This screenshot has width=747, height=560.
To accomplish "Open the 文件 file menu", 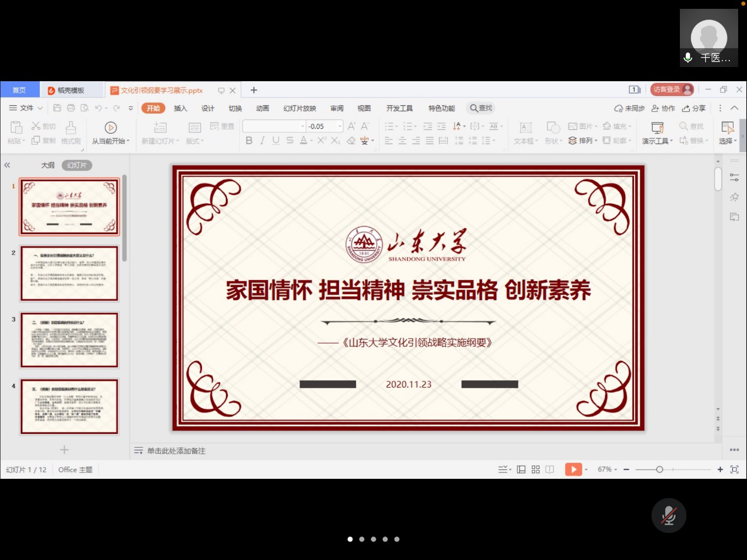I will [26, 108].
